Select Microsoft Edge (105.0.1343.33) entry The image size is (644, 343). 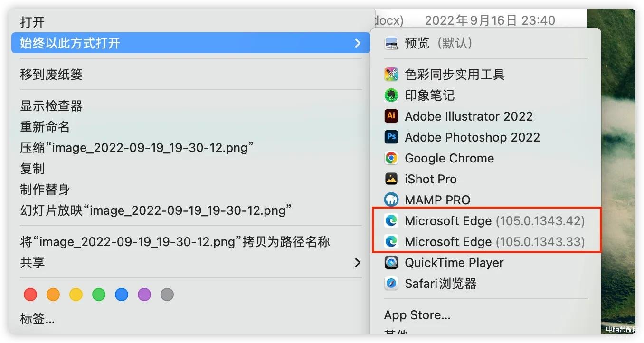[486, 242]
